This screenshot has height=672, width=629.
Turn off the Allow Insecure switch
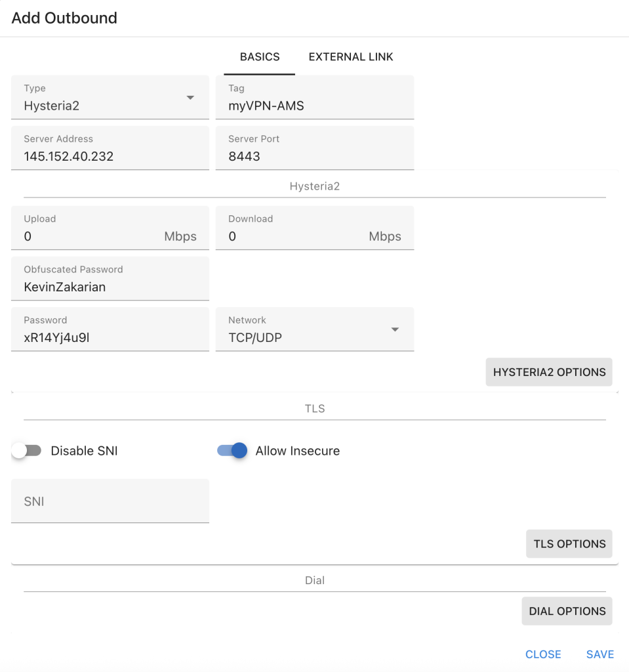click(x=233, y=451)
